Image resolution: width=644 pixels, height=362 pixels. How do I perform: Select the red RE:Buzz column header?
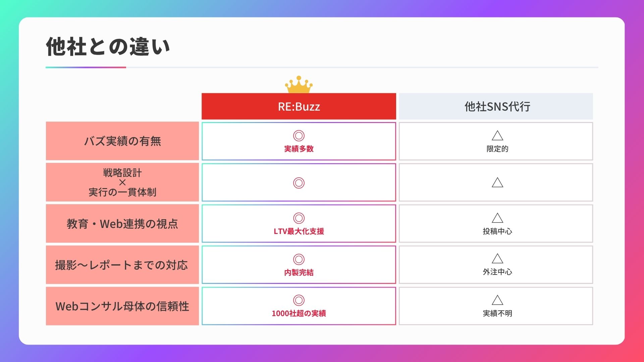click(x=299, y=106)
